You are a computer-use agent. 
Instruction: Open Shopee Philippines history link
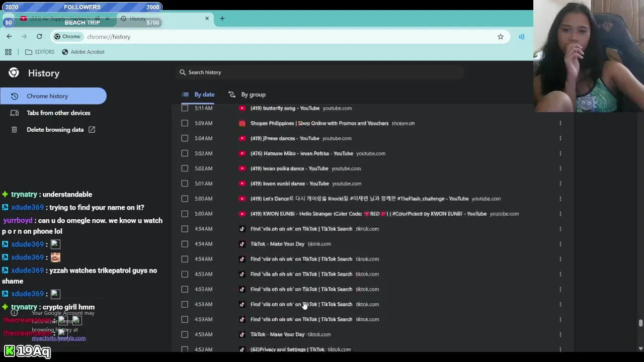[319, 123]
